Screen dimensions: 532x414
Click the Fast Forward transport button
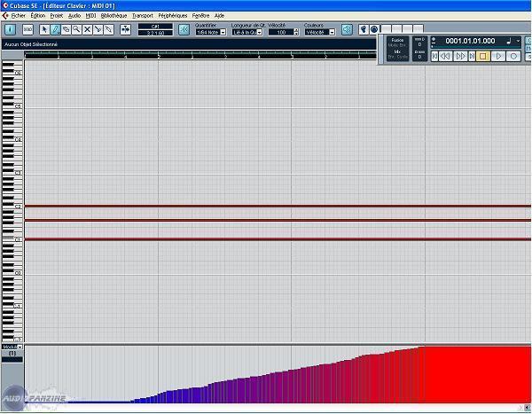point(460,57)
